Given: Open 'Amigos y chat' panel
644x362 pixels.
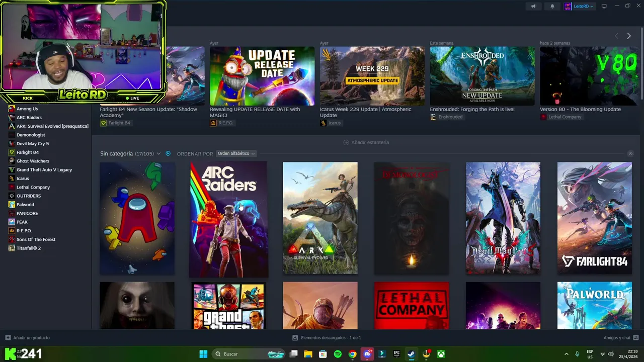Looking at the screenshot, I should click(x=621, y=338).
